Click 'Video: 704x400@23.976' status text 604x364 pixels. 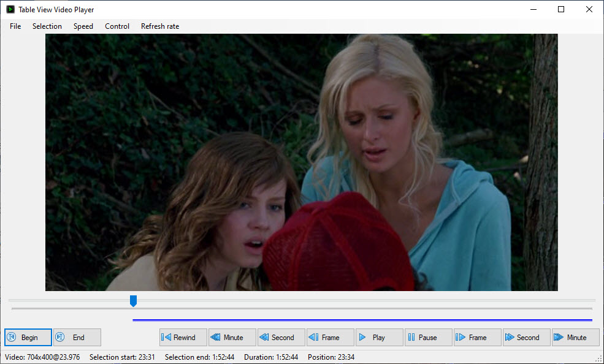[x=42, y=357]
